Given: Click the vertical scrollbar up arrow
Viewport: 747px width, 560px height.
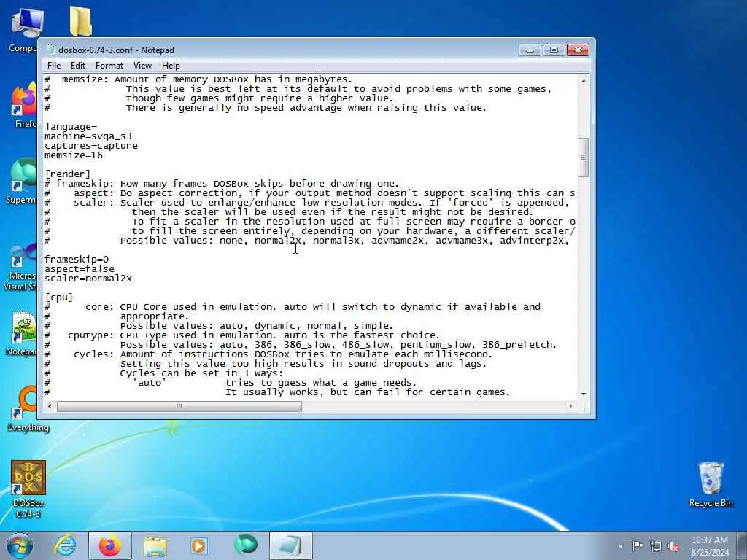Looking at the screenshot, I should [583, 81].
